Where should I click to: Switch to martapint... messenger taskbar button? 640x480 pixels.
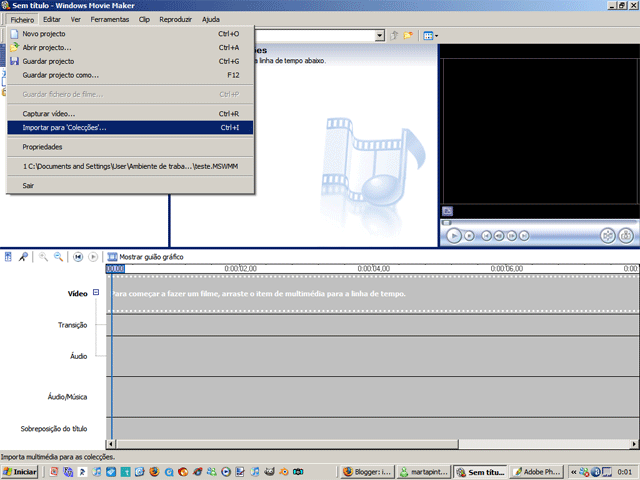coord(424,472)
